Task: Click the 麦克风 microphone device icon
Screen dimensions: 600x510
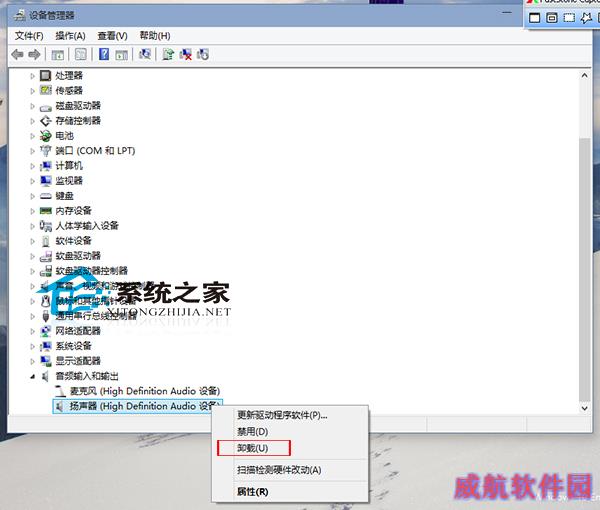Action: click(60, 391)
